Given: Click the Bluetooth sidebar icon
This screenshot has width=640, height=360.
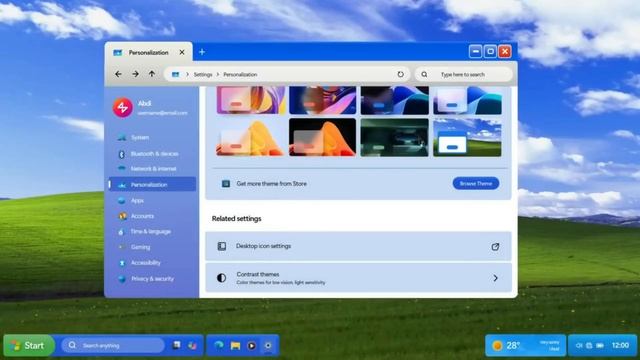Looking at the screenshot, I should click(121, 154).
